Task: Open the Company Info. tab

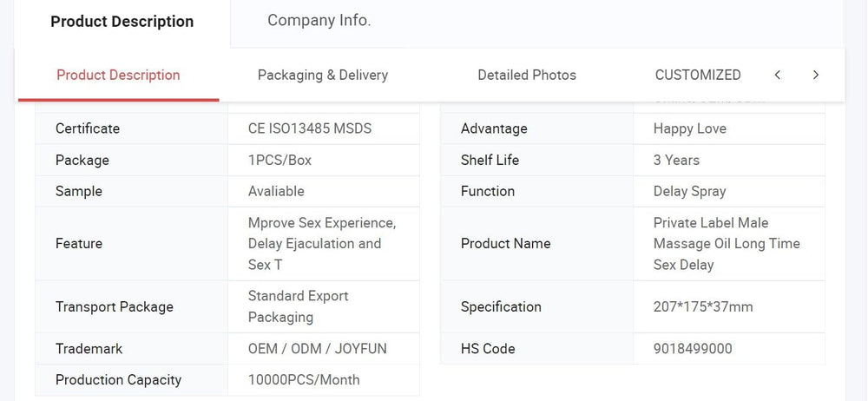Action: coord(319,21)
